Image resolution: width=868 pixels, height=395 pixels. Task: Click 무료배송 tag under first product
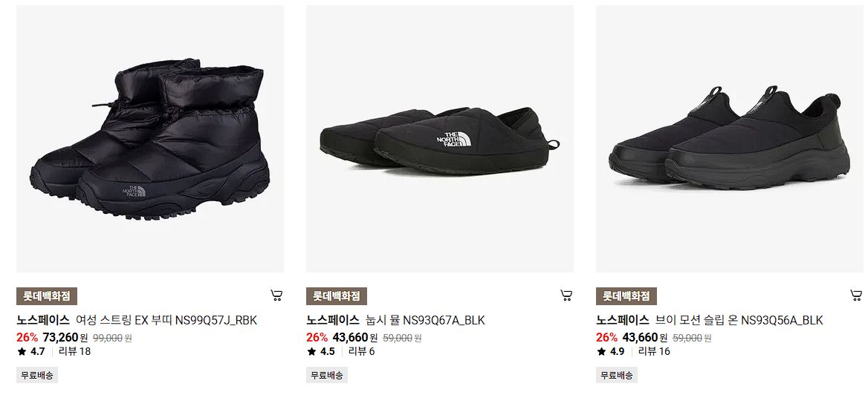point(37,375)
